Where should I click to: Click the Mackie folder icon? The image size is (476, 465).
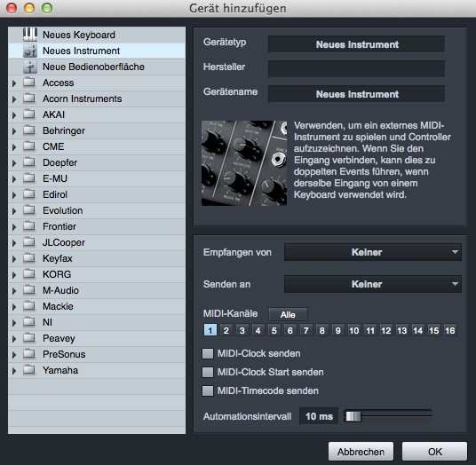29,306
